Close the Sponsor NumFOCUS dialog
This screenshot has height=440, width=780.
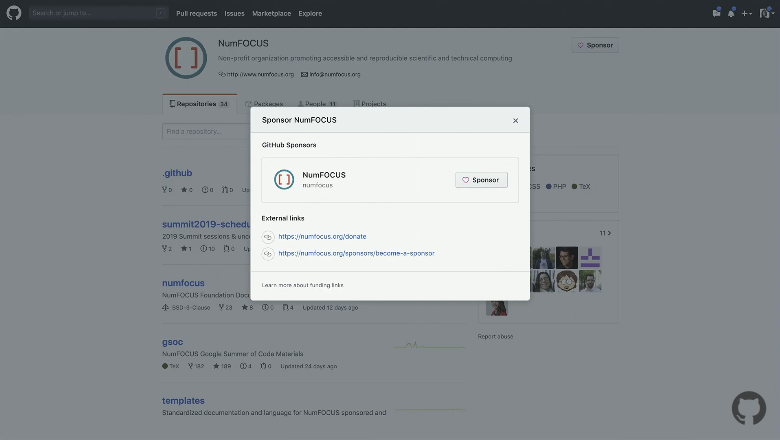click(x=515, y=120)
